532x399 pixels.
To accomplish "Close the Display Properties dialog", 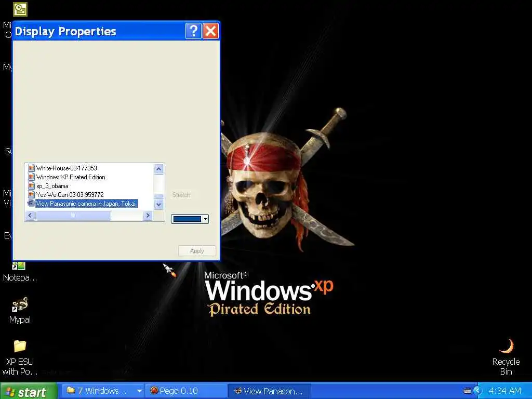I will (x=211, y=31).
